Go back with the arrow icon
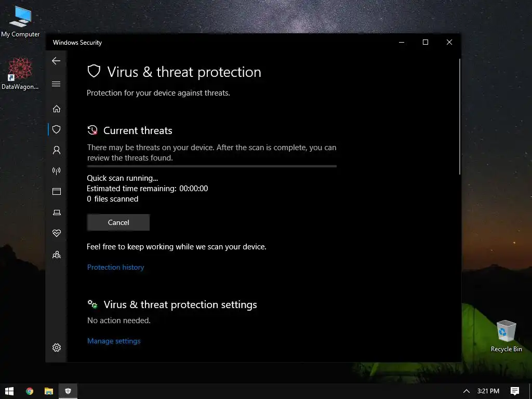This screenshot has height=399, width=532. (56, 61)
